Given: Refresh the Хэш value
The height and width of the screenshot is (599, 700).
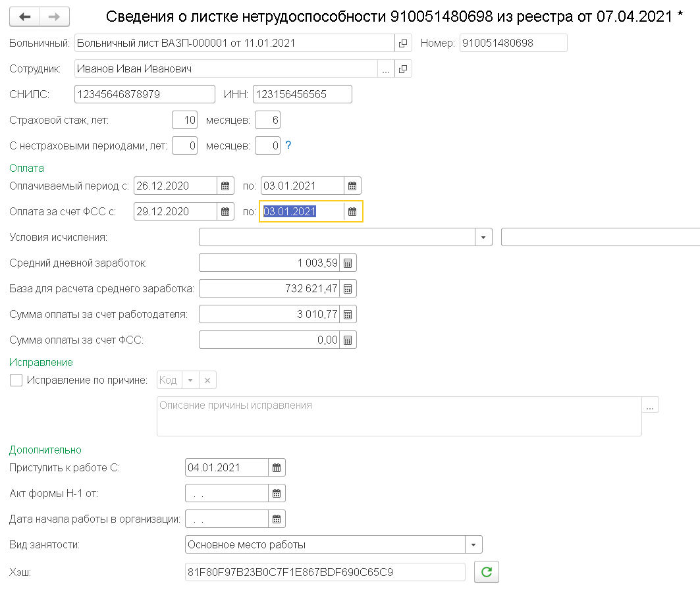Looking at the screenshot, I should pos(487,572).
